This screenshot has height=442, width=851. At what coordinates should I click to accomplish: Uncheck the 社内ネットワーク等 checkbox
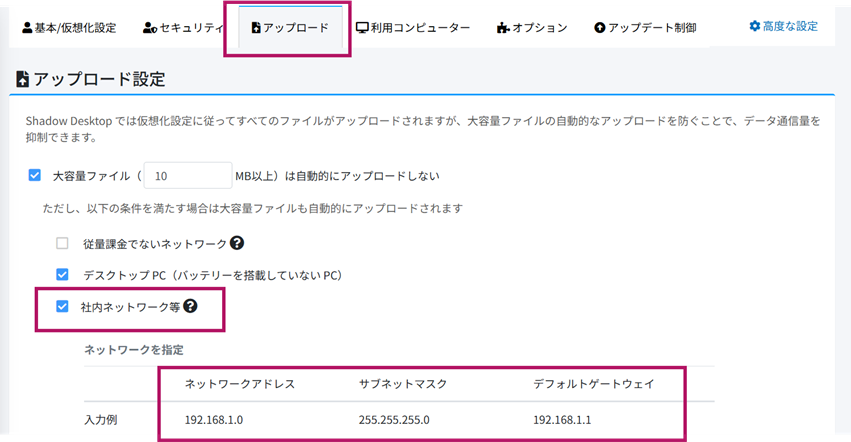click(63, 306)
